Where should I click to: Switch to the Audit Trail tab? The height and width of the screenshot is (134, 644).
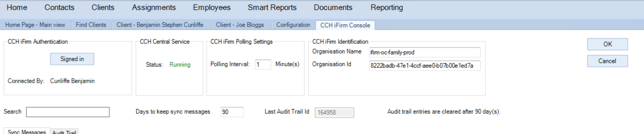click(x=64, y=132)
